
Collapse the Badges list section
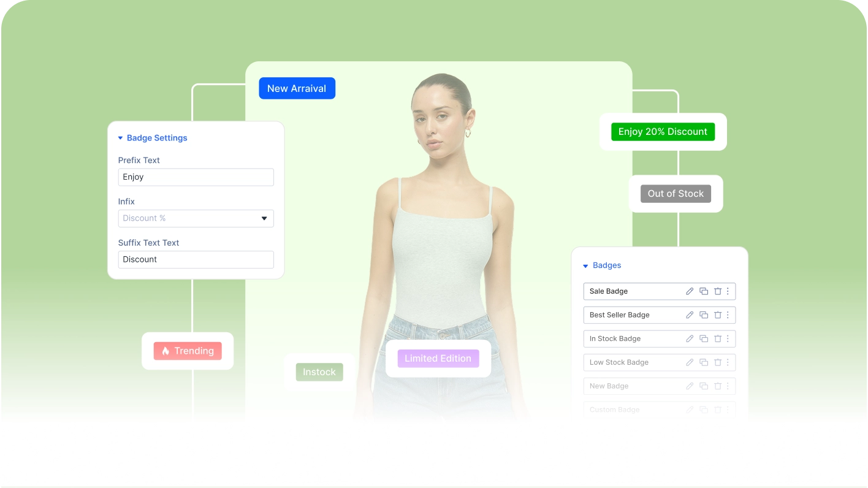pos(585,265)
